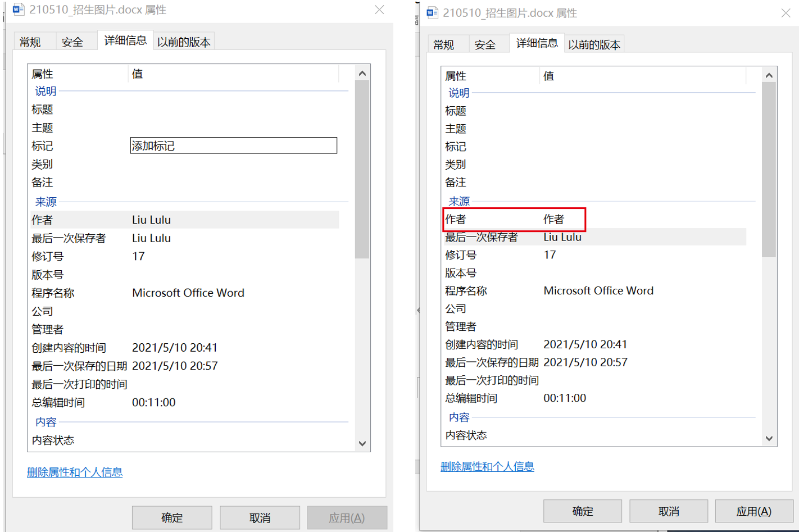Open 以前的版本 tab in right dialog
The image size is (799, 532).
tap(594, 45)
